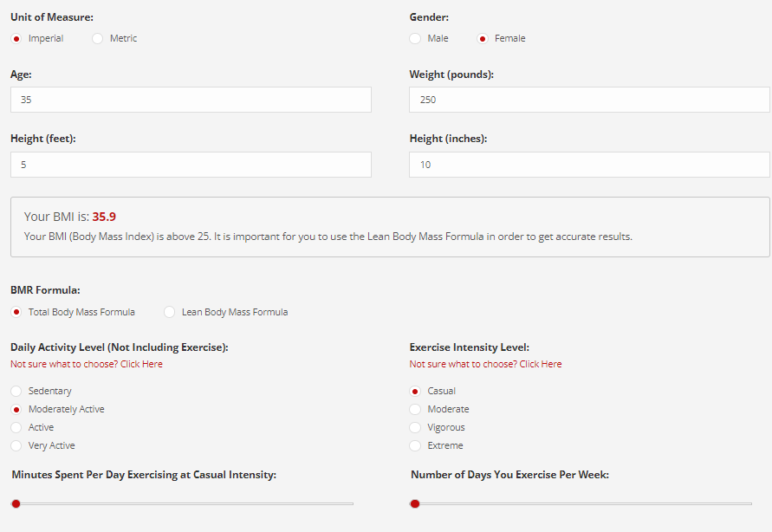The width and height of the screenshot is (772, 532).
Task: Choose Sedentary daily activity level
Action: (x=16, y=392)
